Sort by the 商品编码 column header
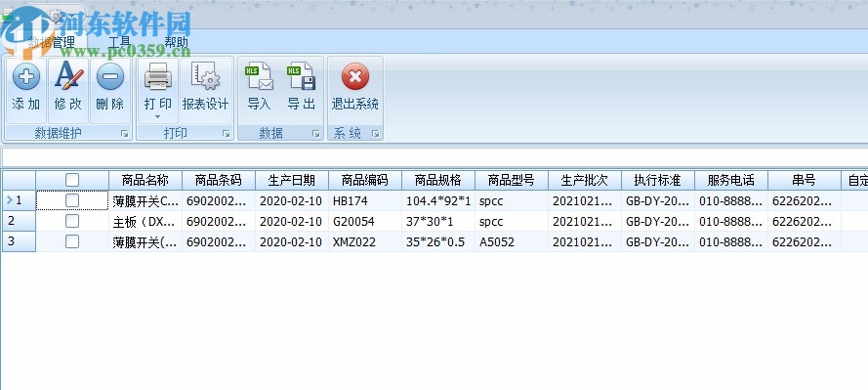 tap(365, 180)
